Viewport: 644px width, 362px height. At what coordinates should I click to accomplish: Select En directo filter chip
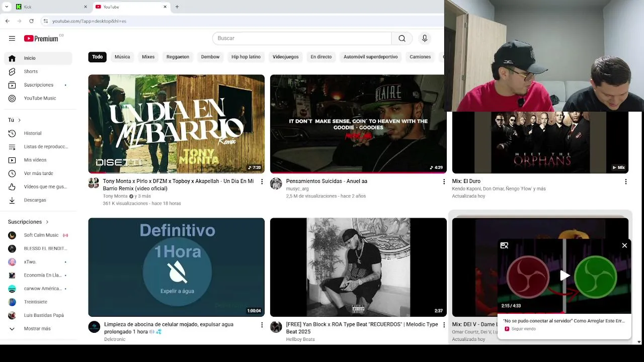(321, 57)
